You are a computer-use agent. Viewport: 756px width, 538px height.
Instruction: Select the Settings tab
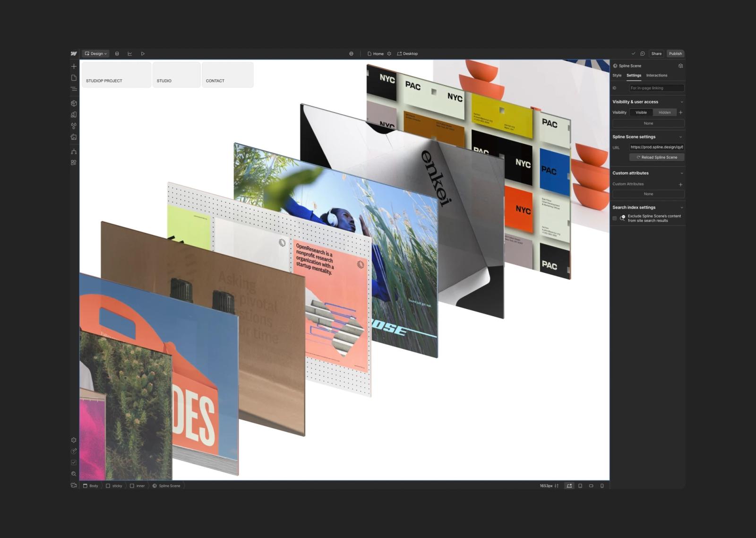pyautogui.click(x=634, y=76)
